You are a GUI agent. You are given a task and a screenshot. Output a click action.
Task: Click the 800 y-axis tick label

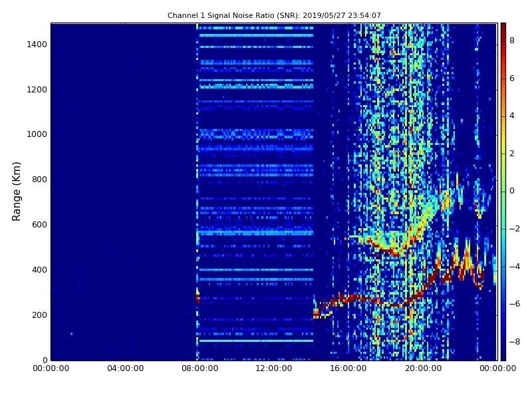39,180
